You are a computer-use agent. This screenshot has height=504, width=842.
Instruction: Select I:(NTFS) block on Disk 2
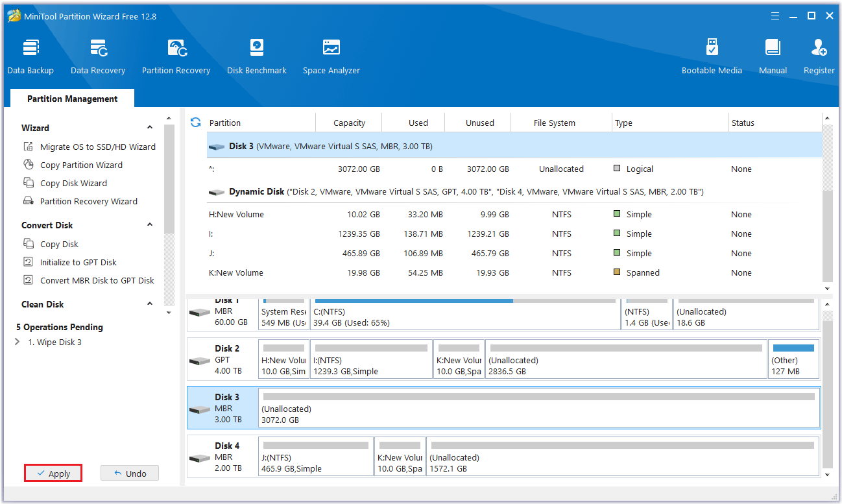pyautogui.click(x=371, y=359)
